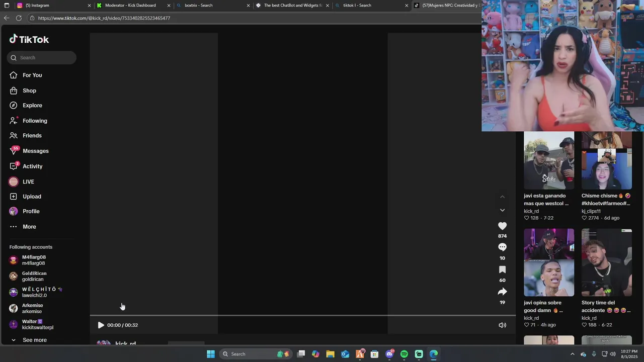Open the Friends page
Screen dimensions: 644x362
[32, 136]
